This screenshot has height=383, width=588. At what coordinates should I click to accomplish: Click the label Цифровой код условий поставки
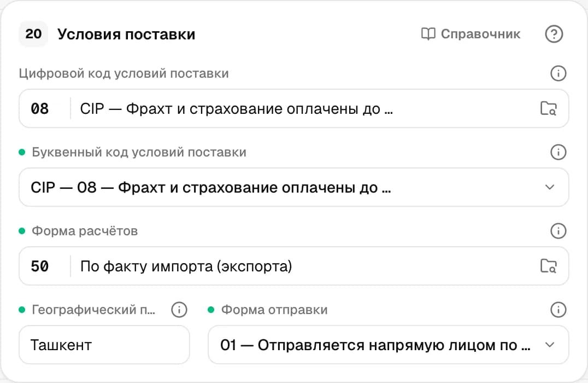tap(124, 73)
